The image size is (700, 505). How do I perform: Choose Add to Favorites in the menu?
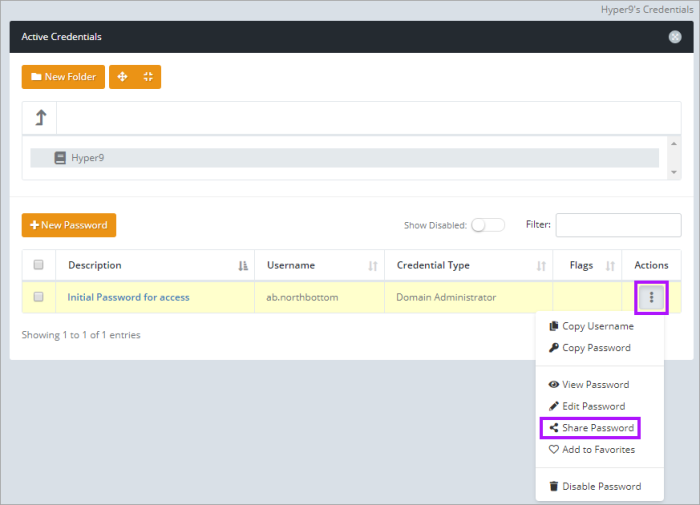[x=592, y=450]
